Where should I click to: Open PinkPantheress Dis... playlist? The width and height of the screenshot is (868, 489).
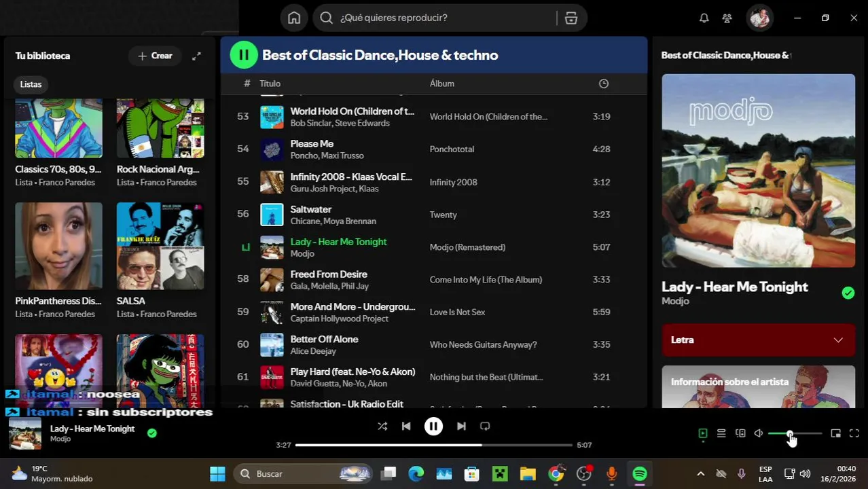click(x=58, y=261)
